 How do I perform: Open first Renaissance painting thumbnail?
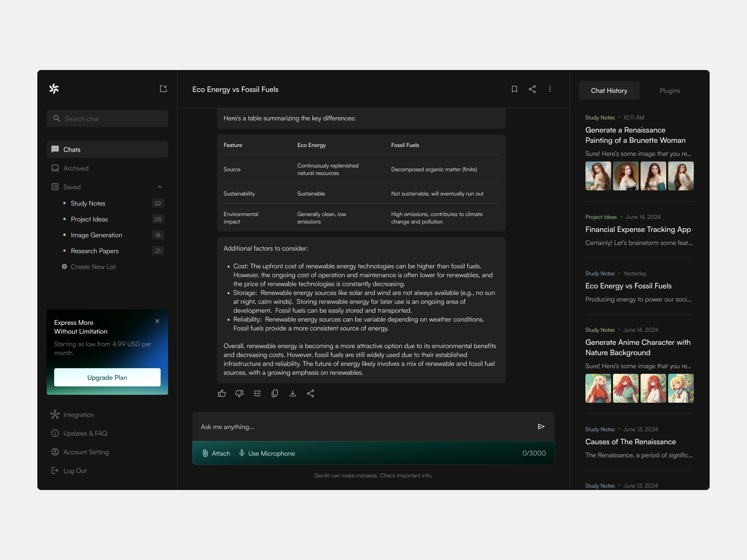(x=598, y=176)
